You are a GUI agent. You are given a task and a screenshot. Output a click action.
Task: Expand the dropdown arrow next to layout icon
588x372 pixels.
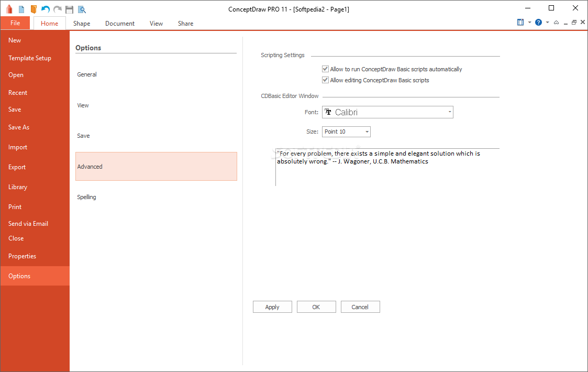(529, 23)
